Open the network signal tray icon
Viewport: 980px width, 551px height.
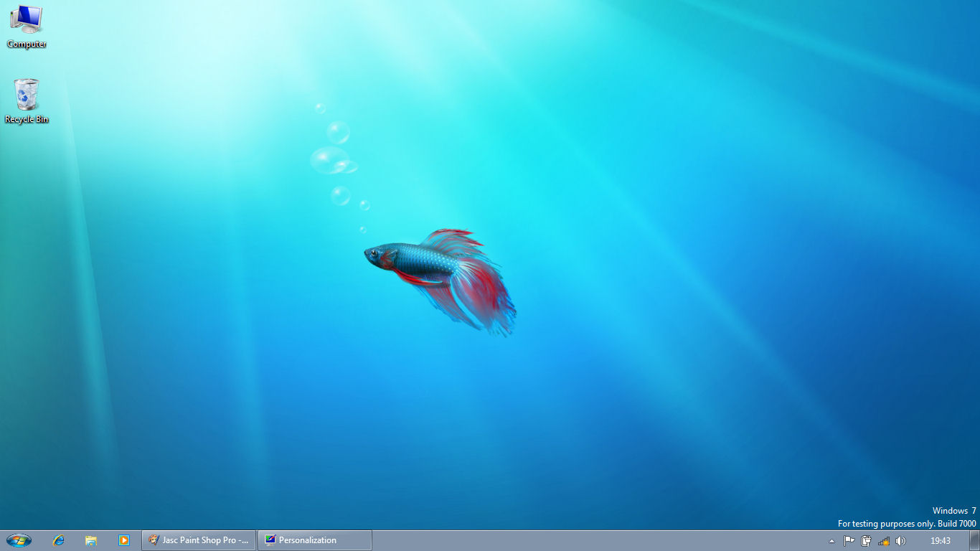(884, 541)
